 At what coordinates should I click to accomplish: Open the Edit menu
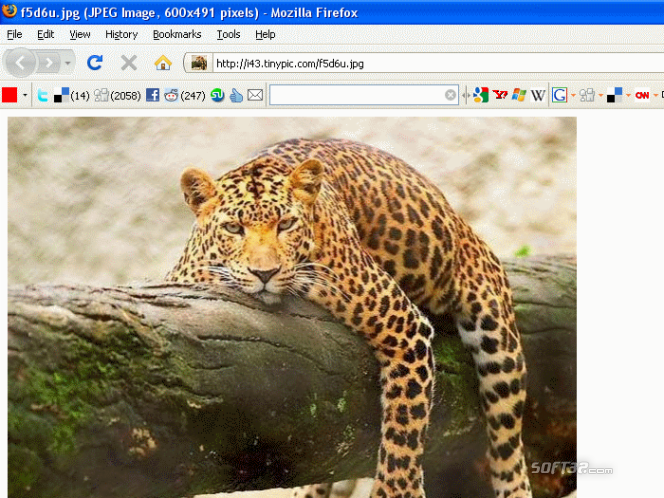(x=45, y=34)
